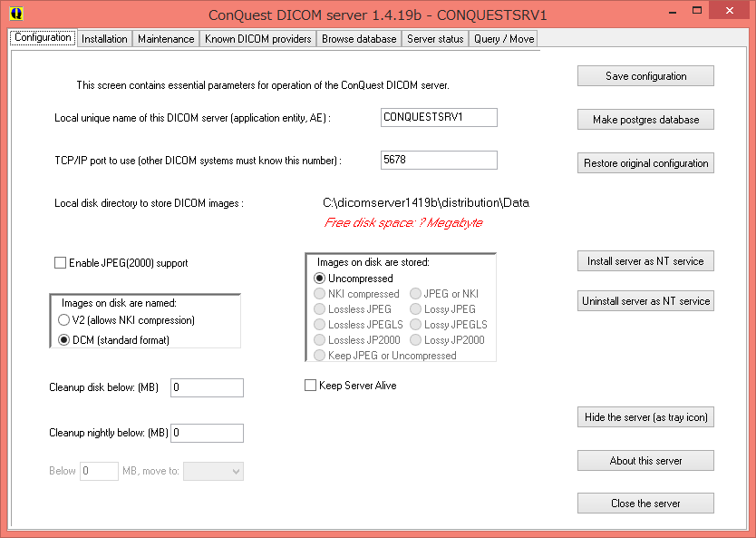Select the Configuration tab
This screenshot has height=538, width=756.
point(43,37)
